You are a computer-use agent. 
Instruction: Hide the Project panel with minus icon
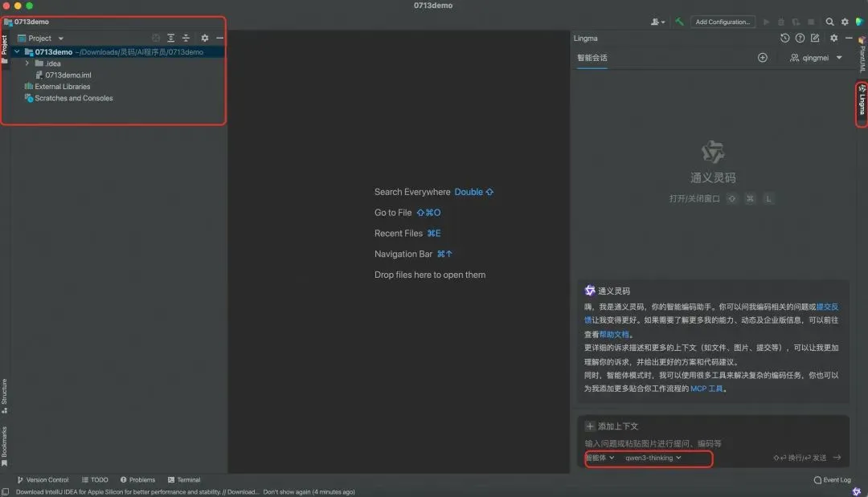pyautogui.click(x=219, y=38)
